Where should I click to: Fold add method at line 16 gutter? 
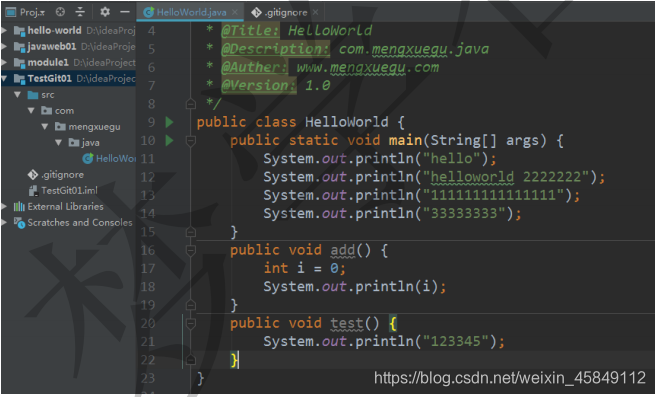[190, 250]
